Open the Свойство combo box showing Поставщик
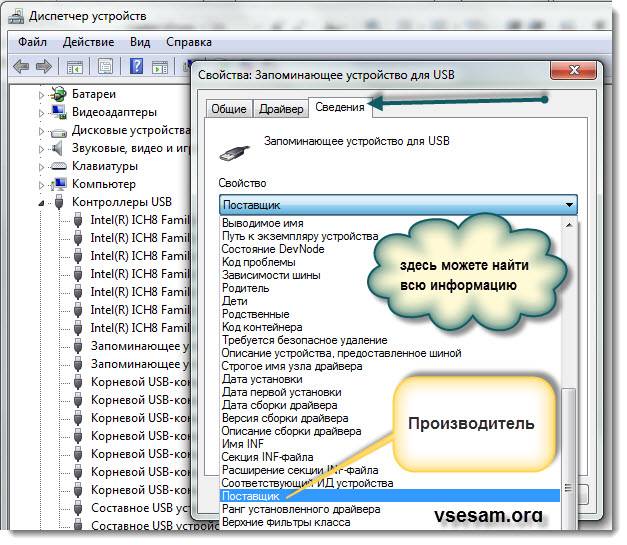 398,205
